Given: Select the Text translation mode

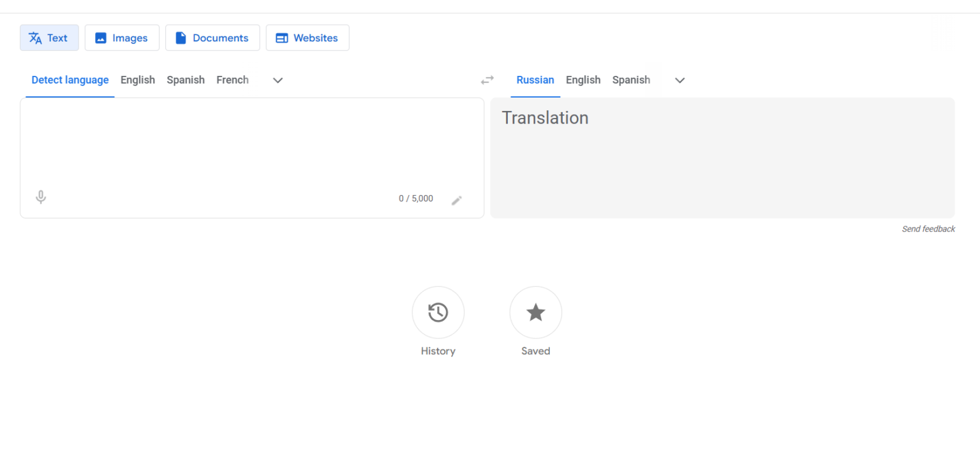Looking at the screenshot, I should [x=49, y=38].
